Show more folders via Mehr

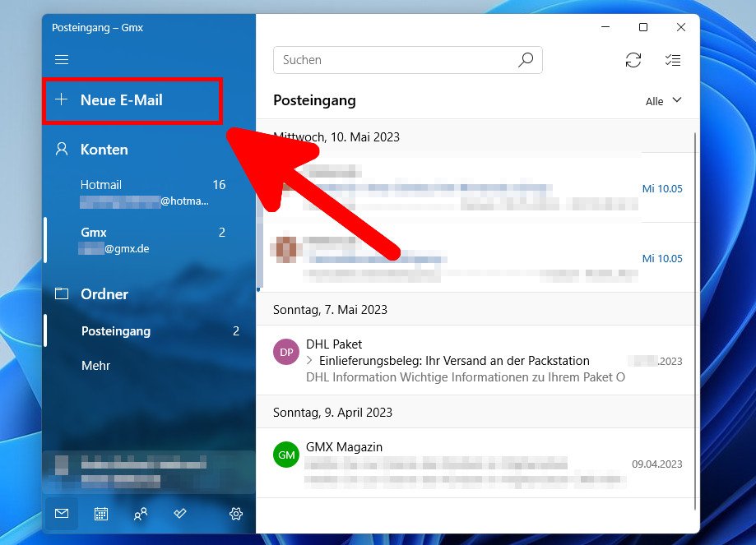click(96, 366)
